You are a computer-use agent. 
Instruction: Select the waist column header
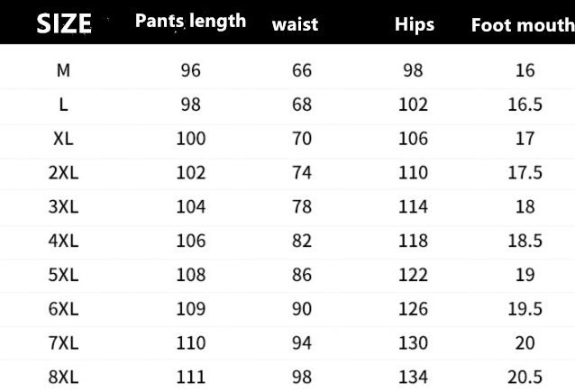point(295,24)
